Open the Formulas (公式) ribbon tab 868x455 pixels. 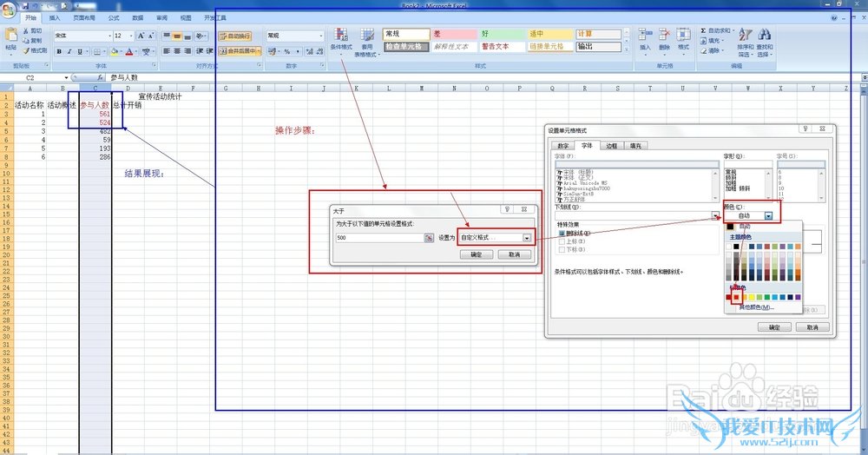[x=114, y=17]
